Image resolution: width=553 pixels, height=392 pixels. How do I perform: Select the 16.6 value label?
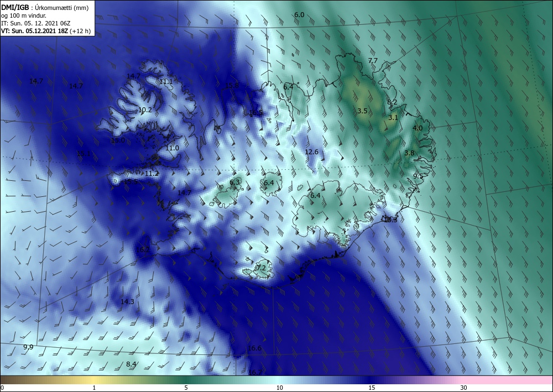(254, 348)
